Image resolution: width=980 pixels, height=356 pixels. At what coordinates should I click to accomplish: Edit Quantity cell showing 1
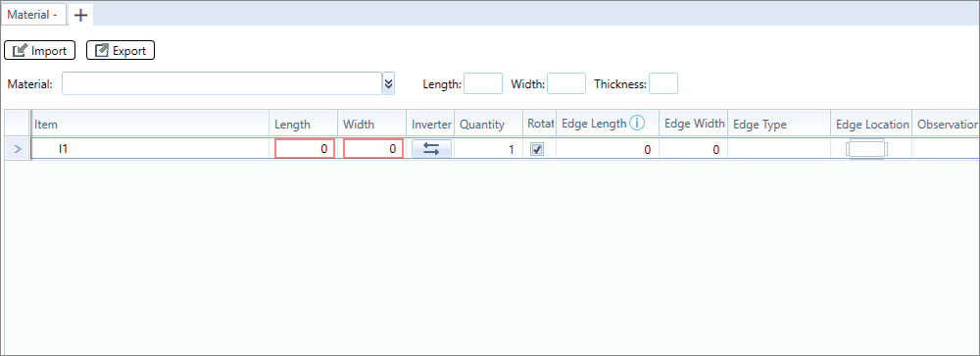click(x=488, y=149)
